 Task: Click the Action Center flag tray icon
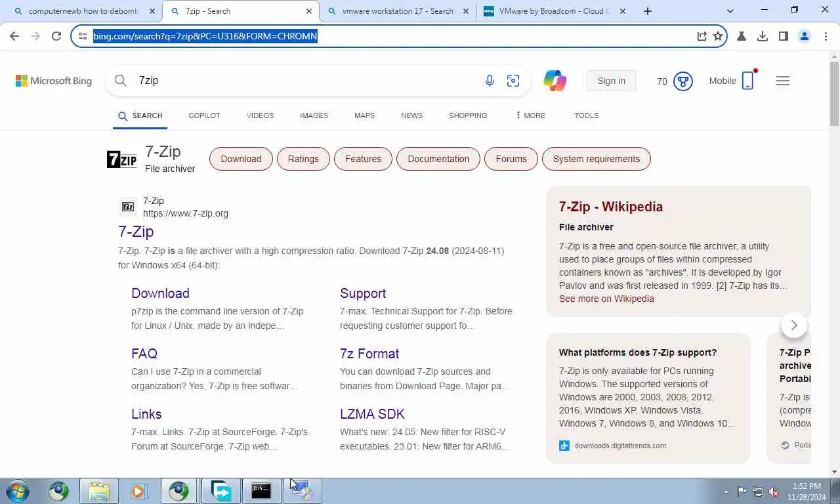click(x=742, y=492)
